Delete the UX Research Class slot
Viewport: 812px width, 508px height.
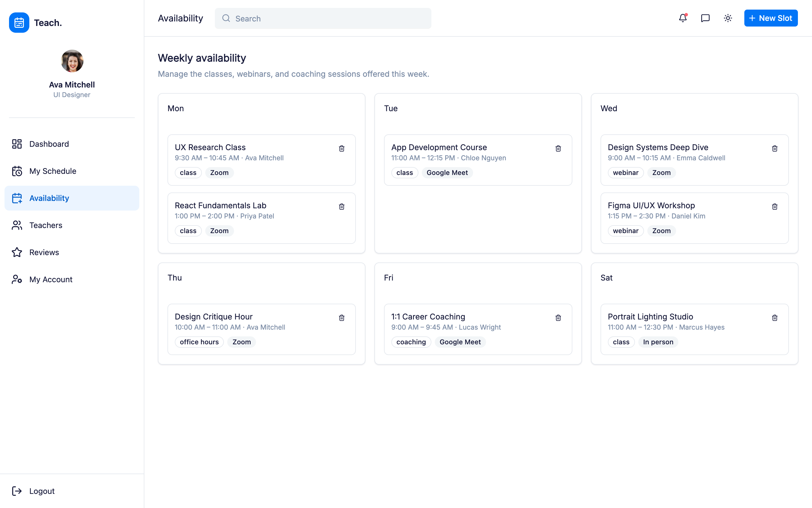tap(342, 148)
